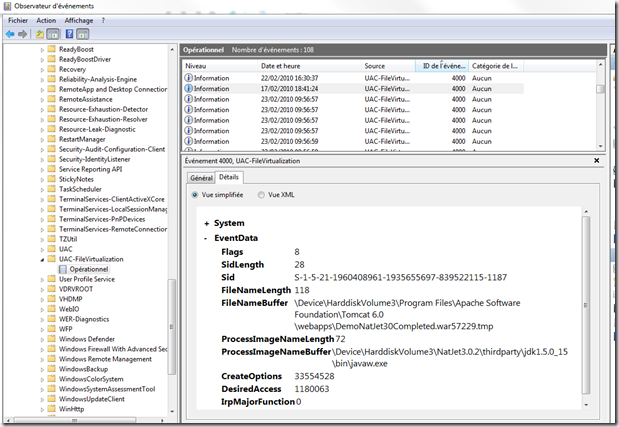
Task: Open the Fichier menu
Action: (18, 21)
